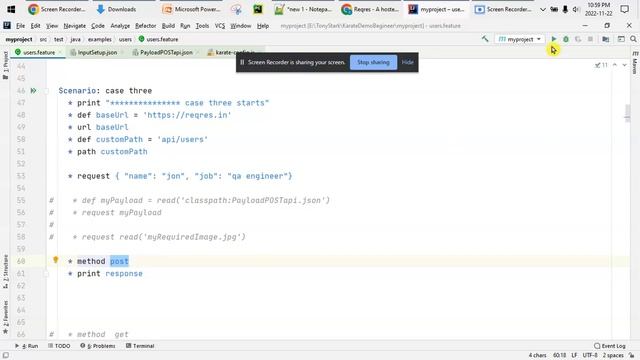Open the Reqres Chrome window in taskbar
The image size is (640, 360).
pos(370,9)
